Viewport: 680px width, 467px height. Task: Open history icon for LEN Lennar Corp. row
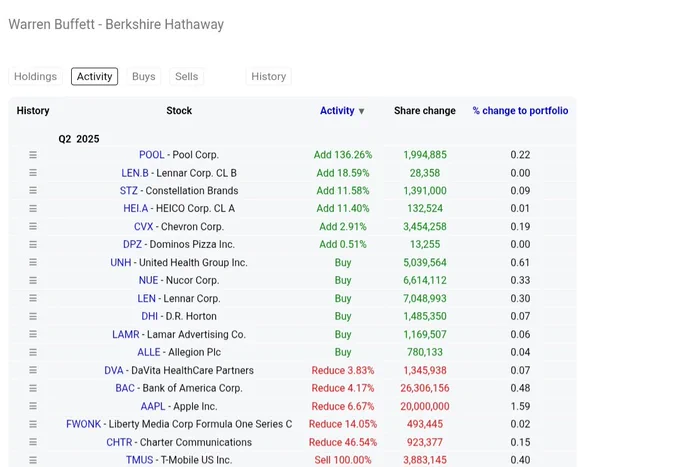coord(33,298)
